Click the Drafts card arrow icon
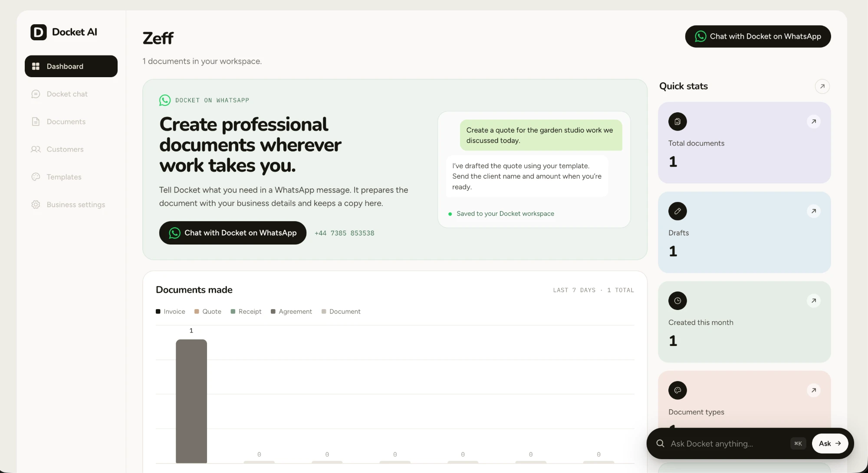The image size is (868, 473). click(x=814, y=211)
